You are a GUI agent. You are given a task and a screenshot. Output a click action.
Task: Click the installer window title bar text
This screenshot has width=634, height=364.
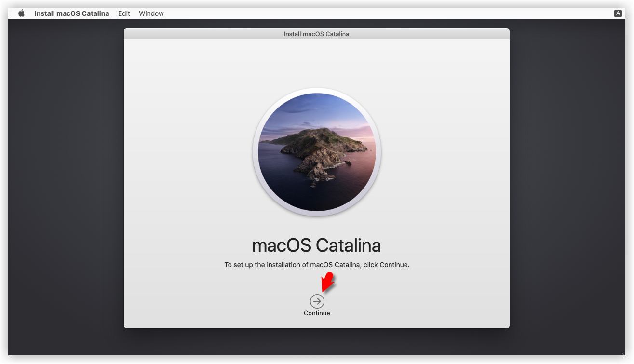point(316,34)
